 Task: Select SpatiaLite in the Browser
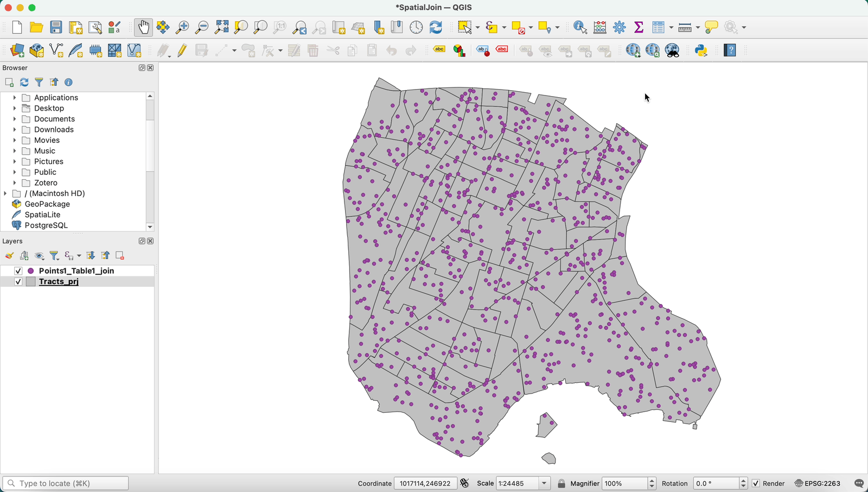pos(42,215)
